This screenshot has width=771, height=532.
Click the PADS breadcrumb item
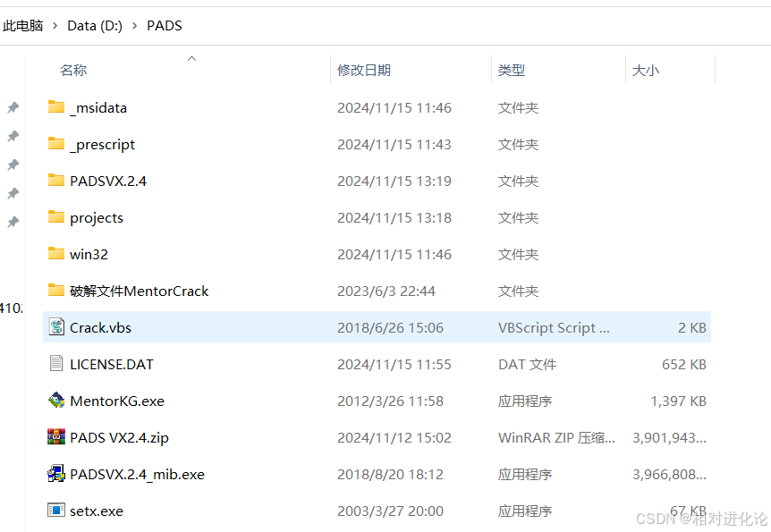tap(164, 25)
